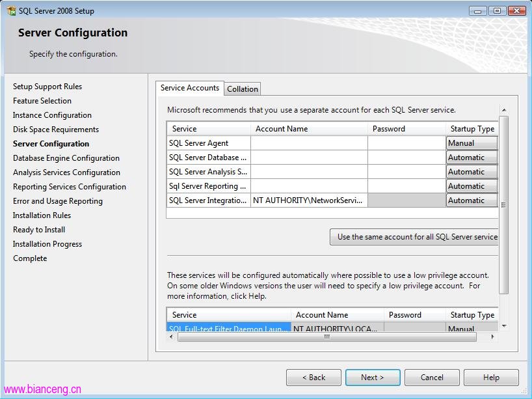Click the horizontal scrollbar thumb

[326, 337]
